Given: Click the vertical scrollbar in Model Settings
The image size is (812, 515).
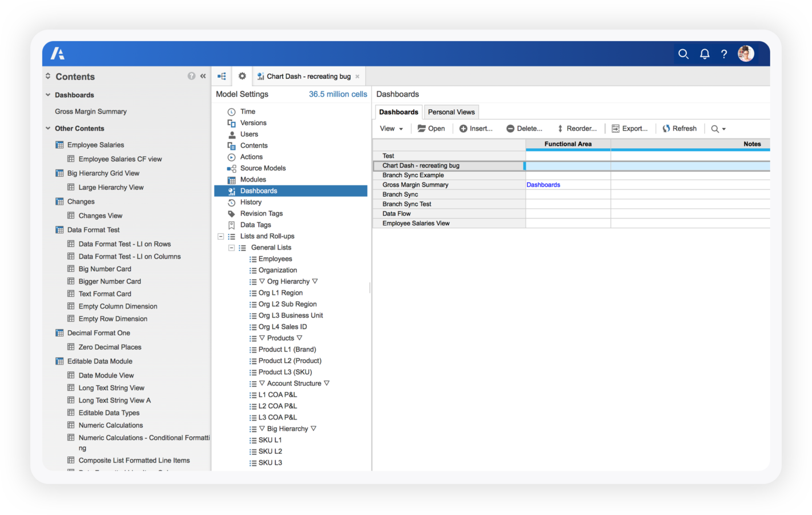Looking at the screenshot, I should pos(369,288).
